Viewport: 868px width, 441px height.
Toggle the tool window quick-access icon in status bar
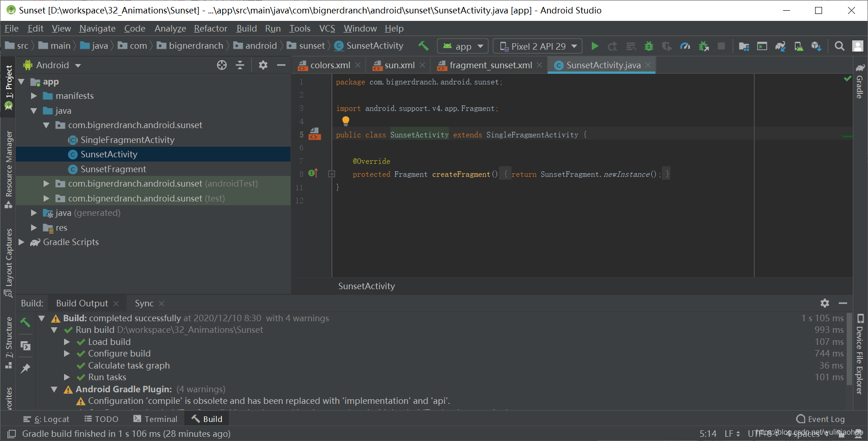click(12, 434)
